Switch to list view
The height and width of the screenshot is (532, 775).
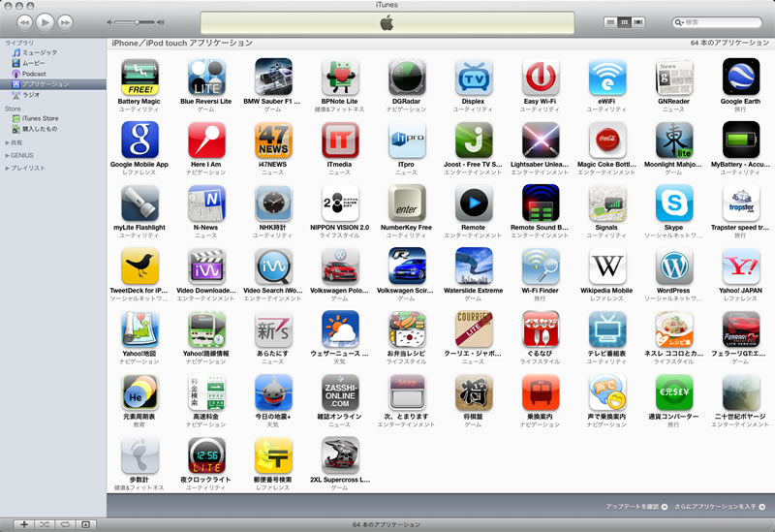pos(611,22)
